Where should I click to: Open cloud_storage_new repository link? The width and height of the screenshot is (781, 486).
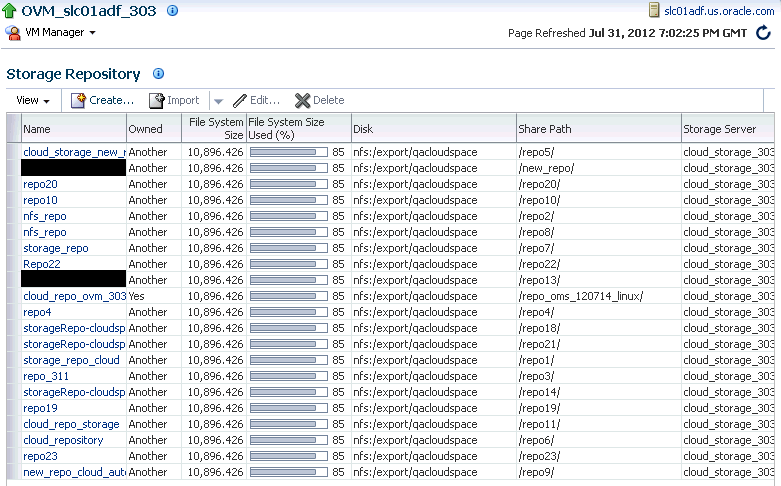(74, 152)
